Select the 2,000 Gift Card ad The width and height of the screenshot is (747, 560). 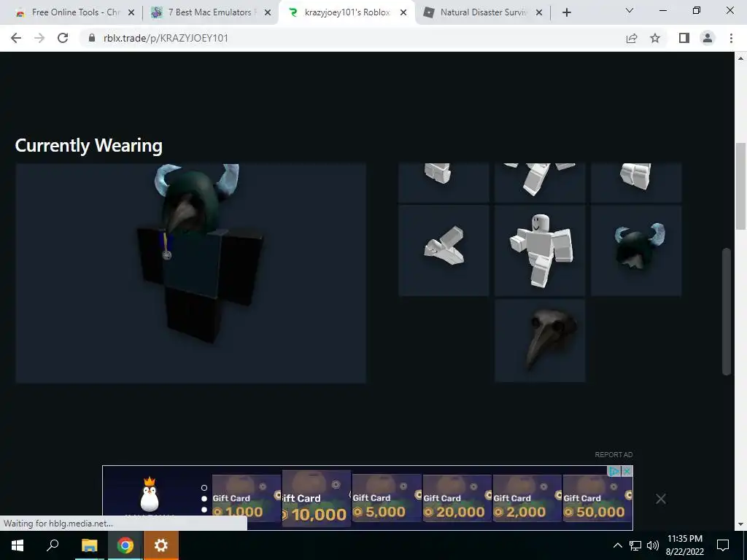(x=527, y=498)
